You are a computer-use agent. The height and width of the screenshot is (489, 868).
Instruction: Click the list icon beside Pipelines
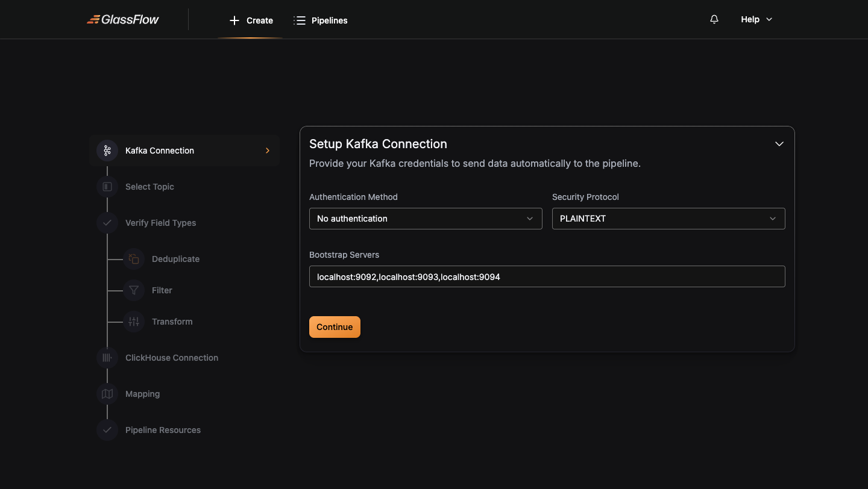click(300, 20)
